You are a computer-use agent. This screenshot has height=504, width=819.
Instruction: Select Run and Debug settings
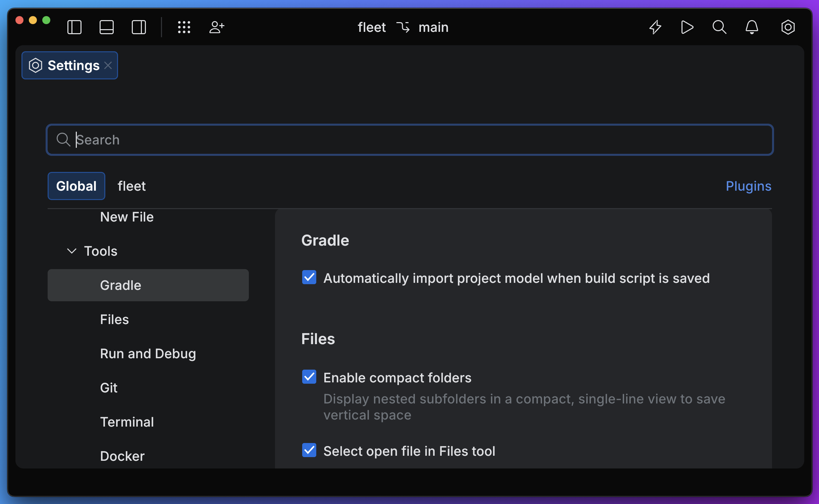tap(148, 354)
